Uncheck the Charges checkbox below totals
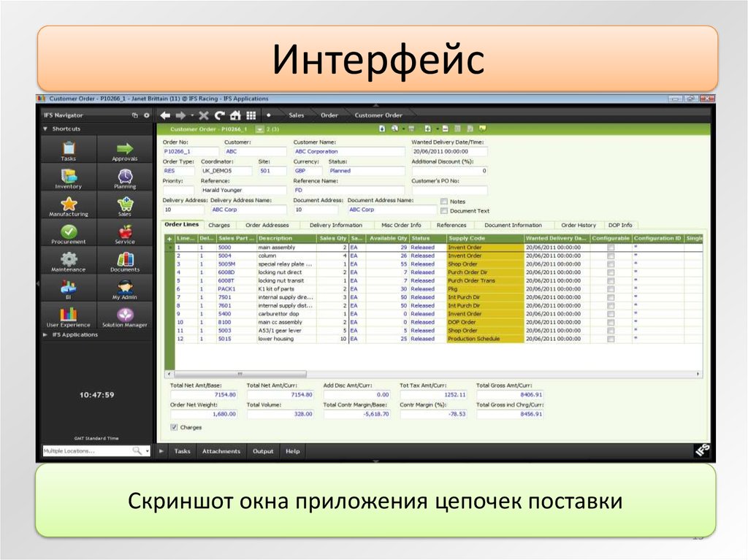 174,427
